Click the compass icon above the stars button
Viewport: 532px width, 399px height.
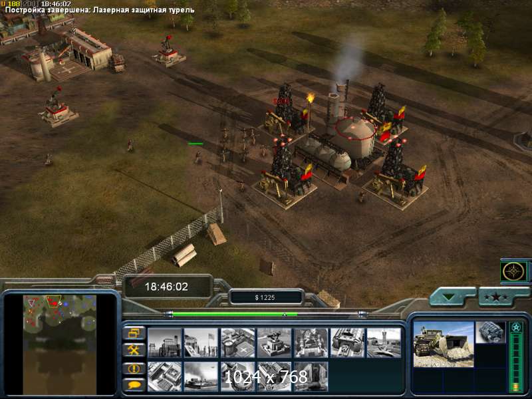[x=513, y=271]
